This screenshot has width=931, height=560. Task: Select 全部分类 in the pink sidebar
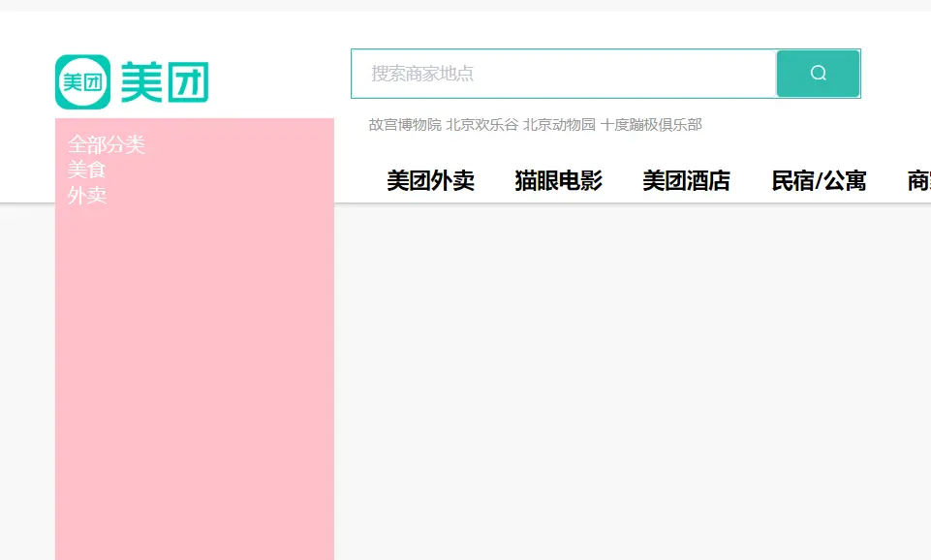tap(107, 144)
